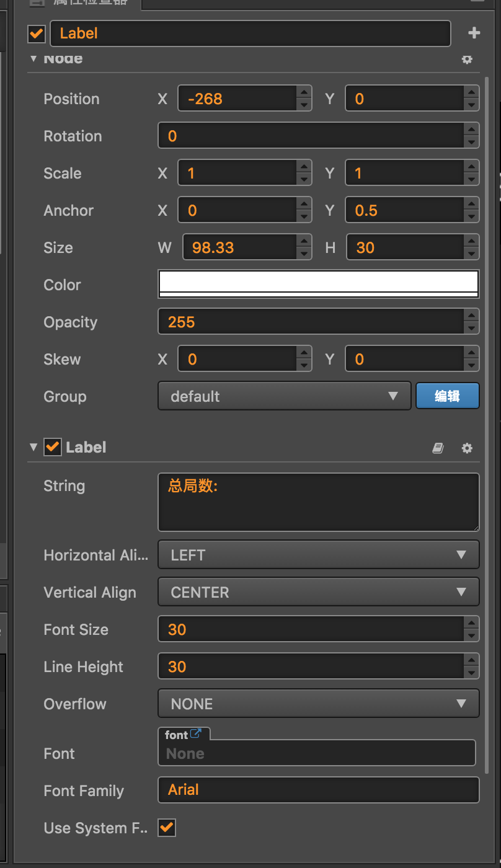Open the Node section gear settings
This screenshot has height=868, width=501.
[x=467, y=60]
